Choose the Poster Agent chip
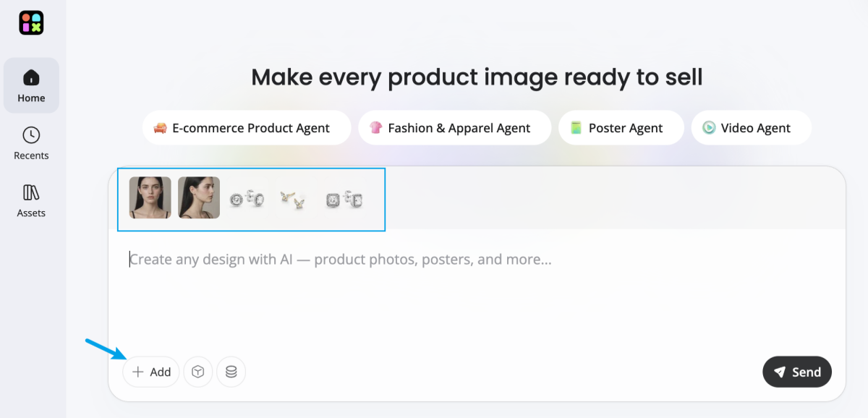Viewport: 868px width, 418px height. [x=621, y=128]
